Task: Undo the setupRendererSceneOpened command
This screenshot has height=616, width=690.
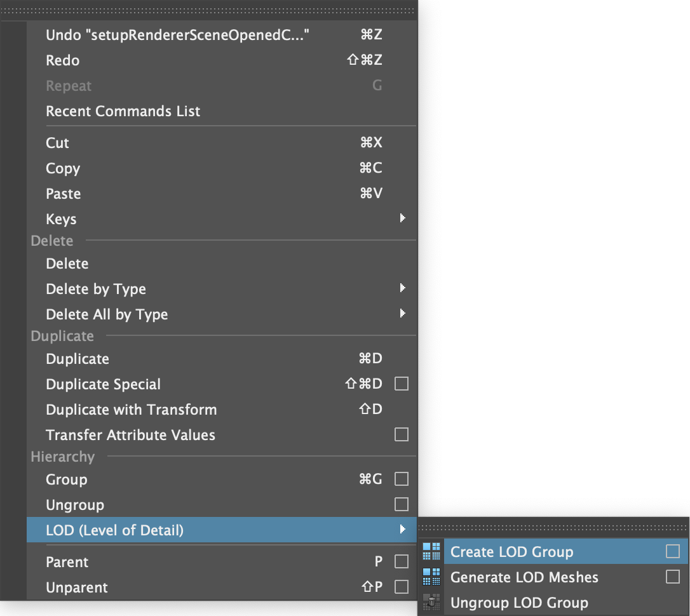Action: (x=178, y=35)
